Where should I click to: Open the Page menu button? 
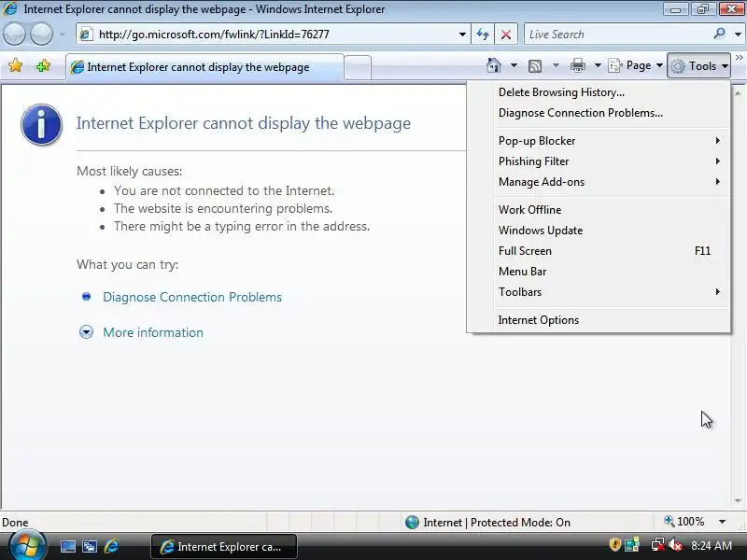[x=636, y=65]
